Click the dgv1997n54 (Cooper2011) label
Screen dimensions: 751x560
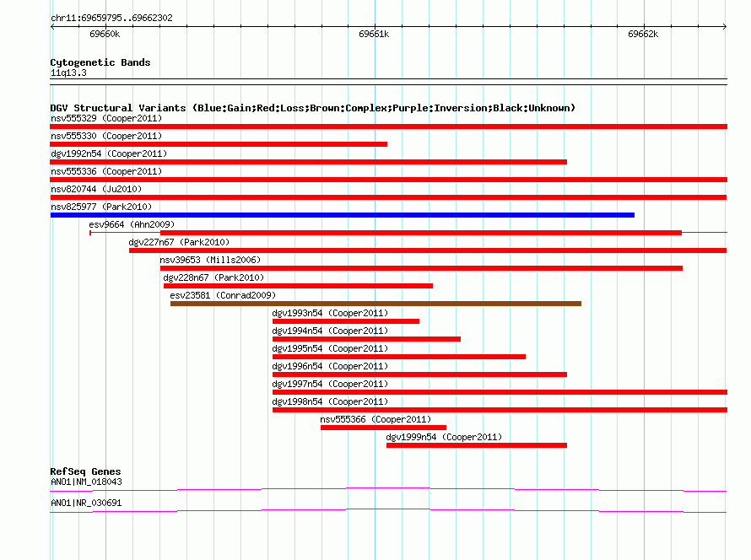(x=330, y=384)
